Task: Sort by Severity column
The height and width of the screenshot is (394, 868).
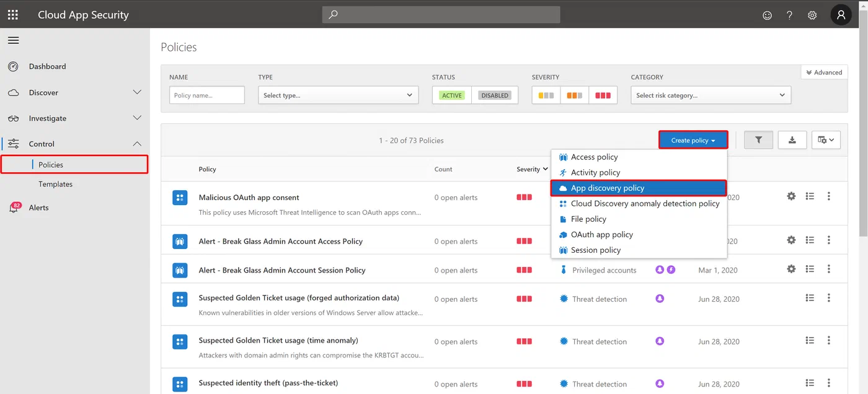Action: click(532, 169)
